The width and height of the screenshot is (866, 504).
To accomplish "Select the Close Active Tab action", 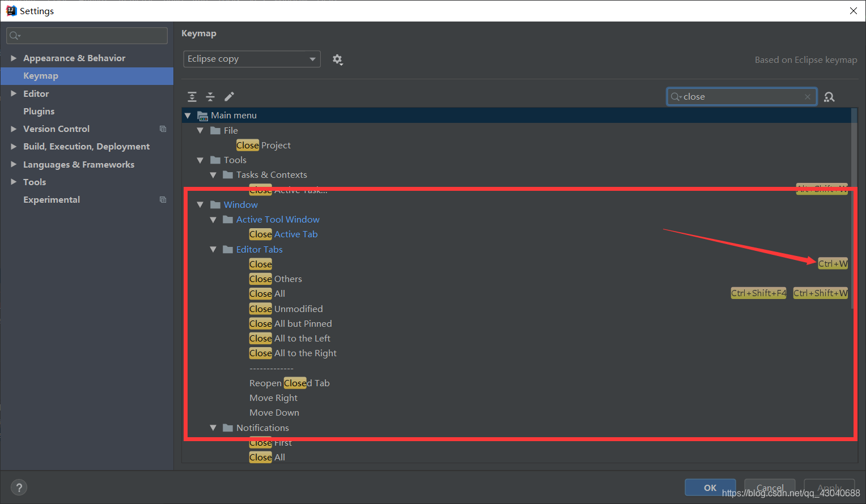I will click(283, 234).
